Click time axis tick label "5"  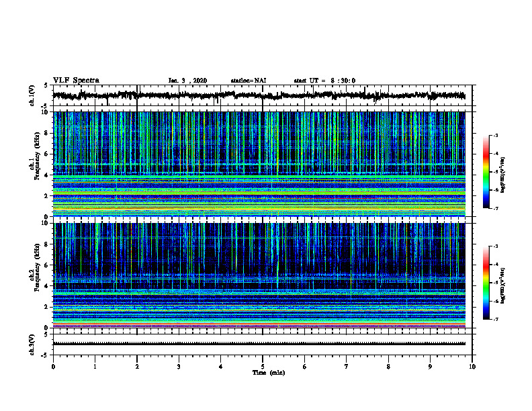click(x=263, y=367)
